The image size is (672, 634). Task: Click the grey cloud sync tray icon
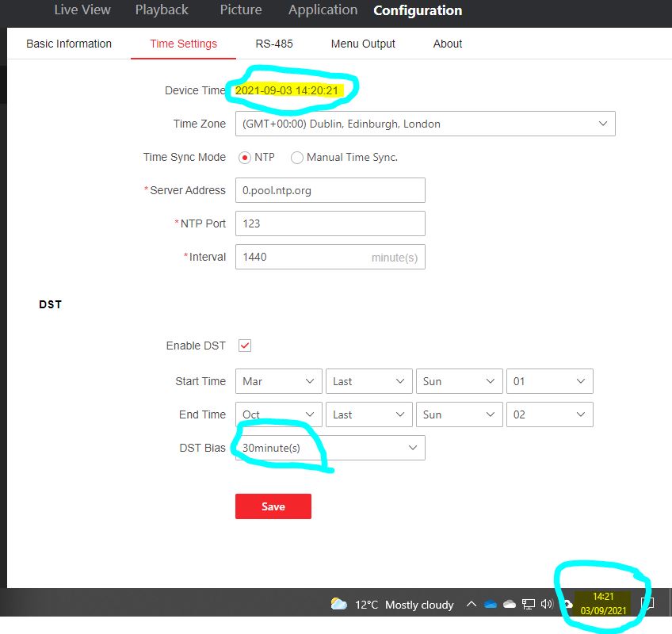(x=509, y=604)
